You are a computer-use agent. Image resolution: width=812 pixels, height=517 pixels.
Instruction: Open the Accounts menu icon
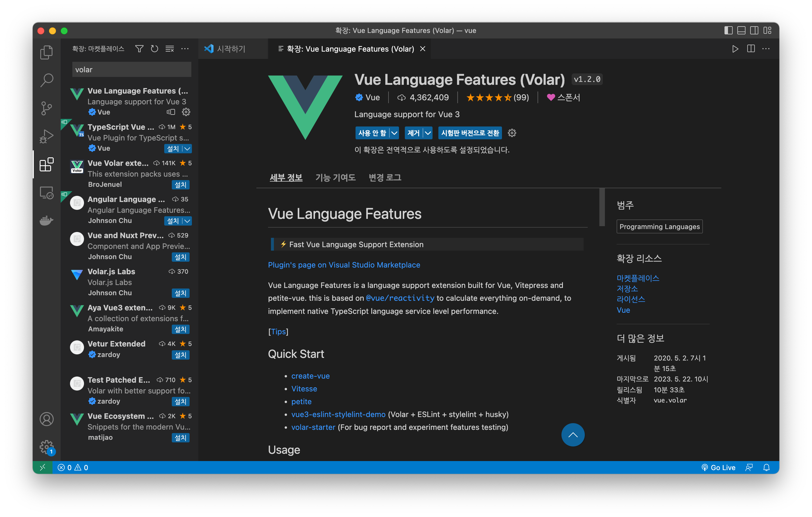tap(47, 419)
